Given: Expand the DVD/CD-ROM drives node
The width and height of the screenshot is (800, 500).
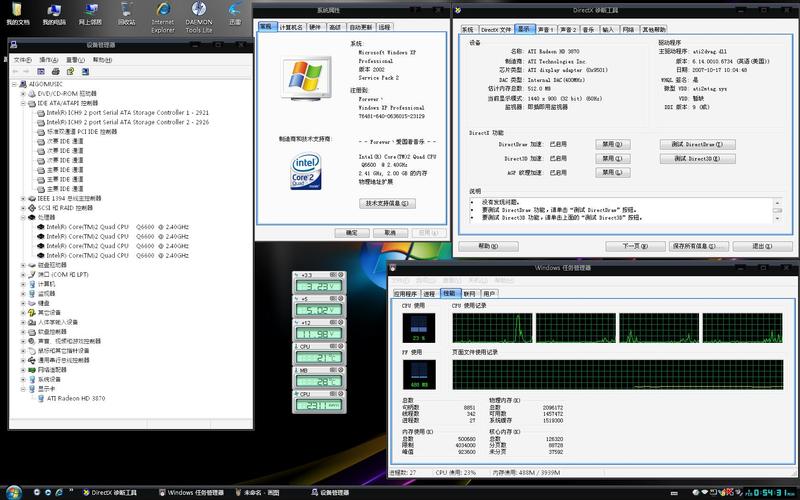Looking at the screenshot, I should pos(22,94).
